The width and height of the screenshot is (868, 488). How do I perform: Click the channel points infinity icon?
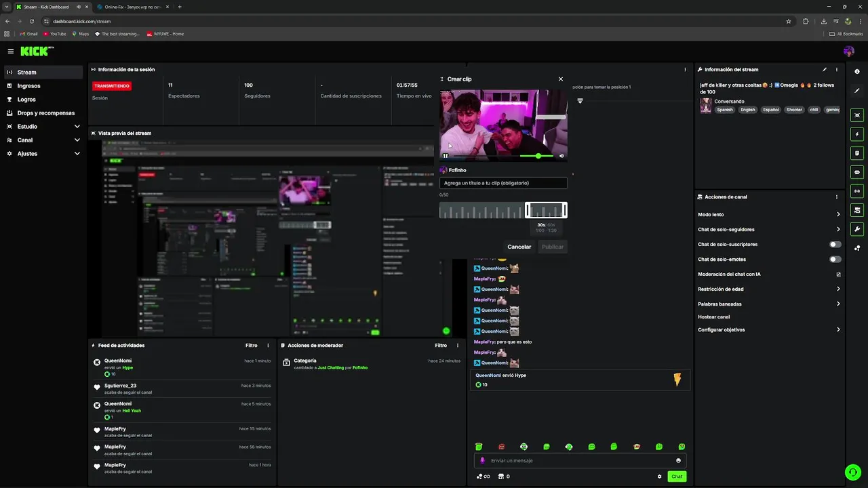coord(484,476)
